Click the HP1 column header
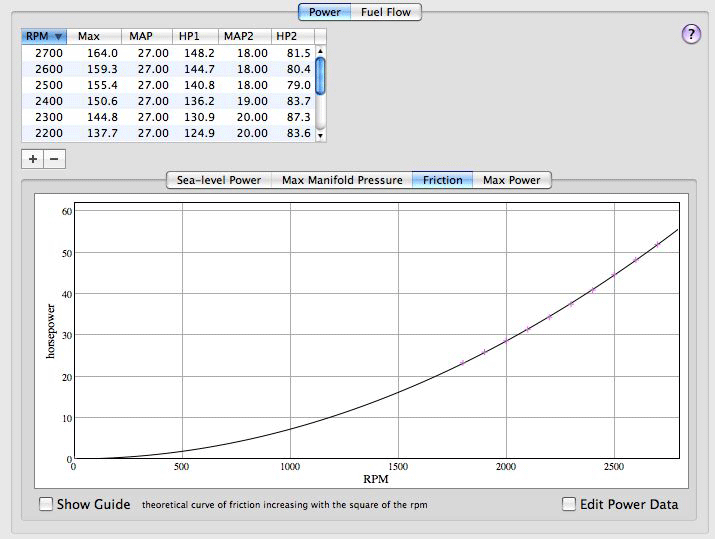This screenshot has width=715, height=539. (195, 36)
